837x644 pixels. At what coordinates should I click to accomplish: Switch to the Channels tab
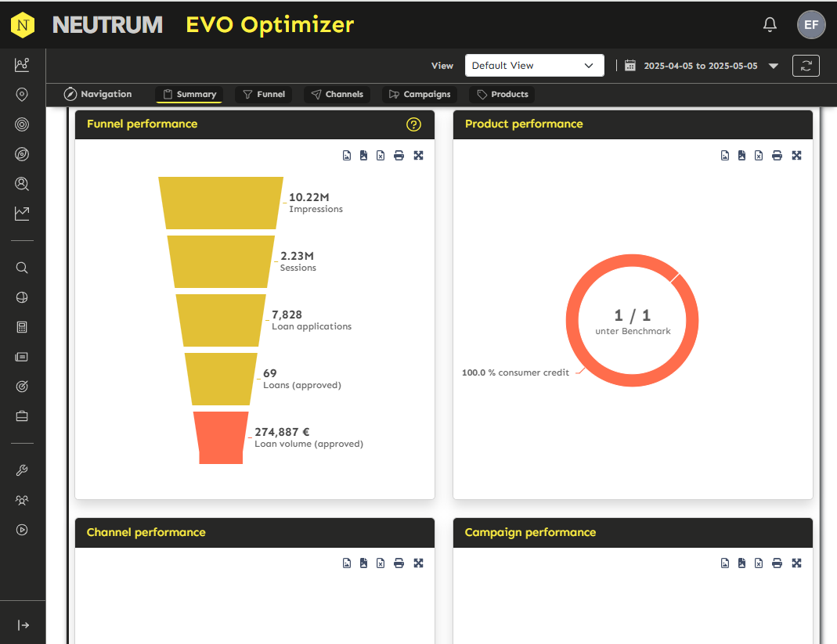(x=337, y=95)
